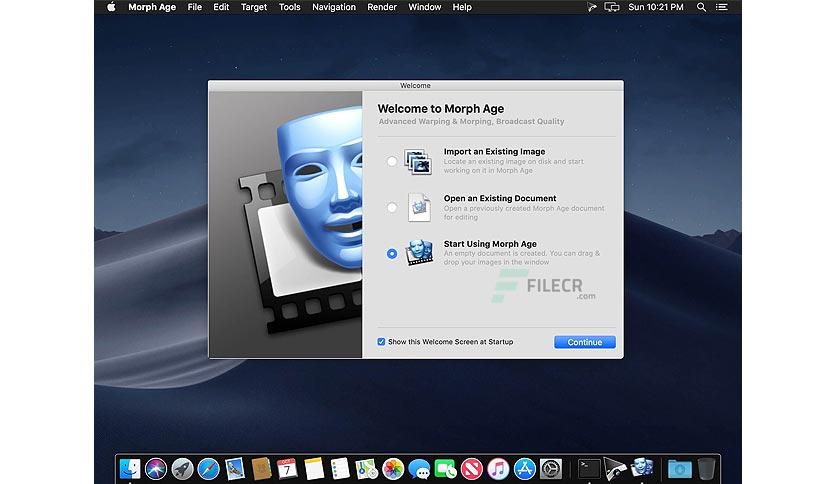Click the arrow status icon in menu bar
836x484 pixels.
(591, 7)
